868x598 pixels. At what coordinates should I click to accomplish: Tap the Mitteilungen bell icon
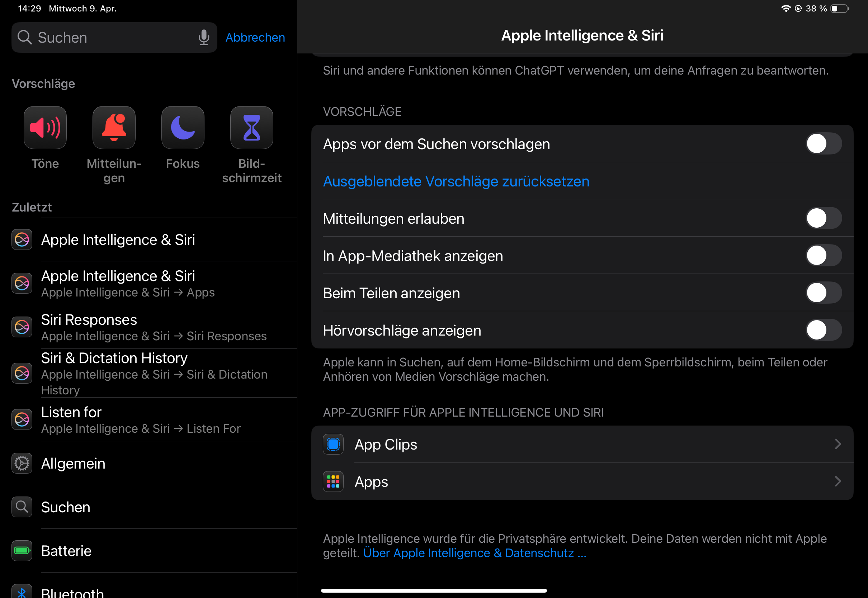click(114, 128)
